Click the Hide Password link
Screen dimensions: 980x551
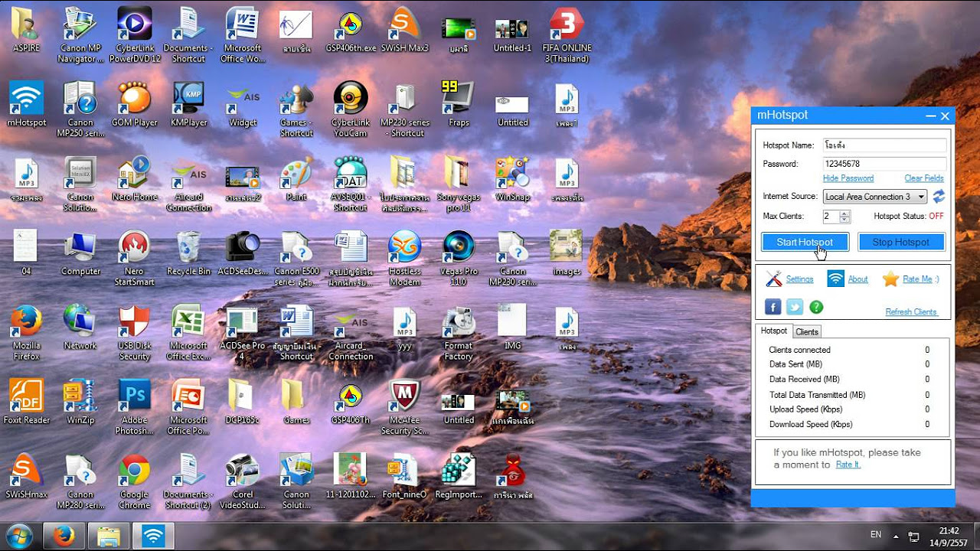[848, 178]
